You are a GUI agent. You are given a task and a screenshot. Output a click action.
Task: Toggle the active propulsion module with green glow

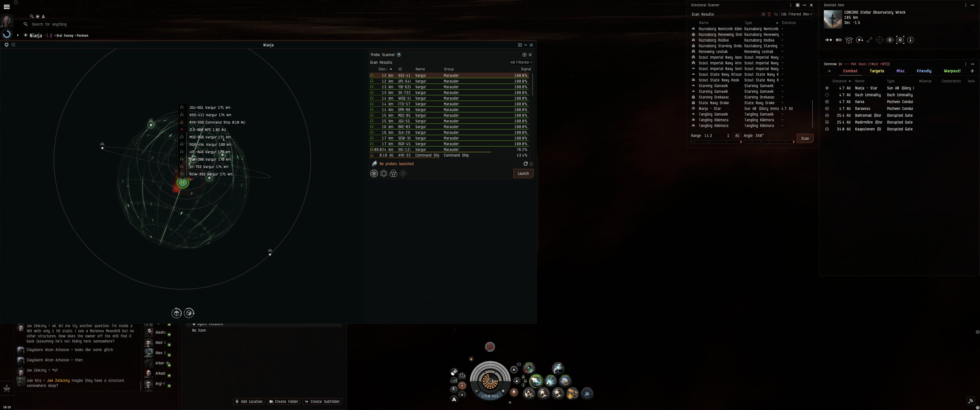point(536,381)
